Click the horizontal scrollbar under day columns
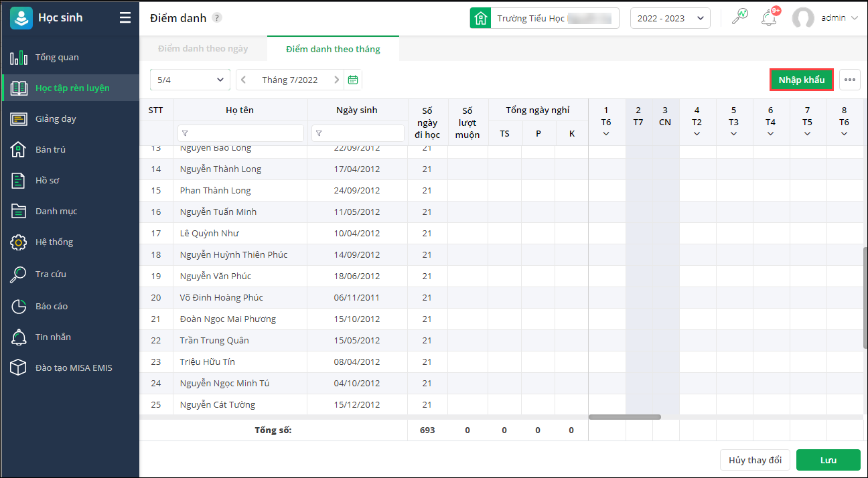Image resolution: width=868 pixels, height=478 pixels. pos(624,417)
